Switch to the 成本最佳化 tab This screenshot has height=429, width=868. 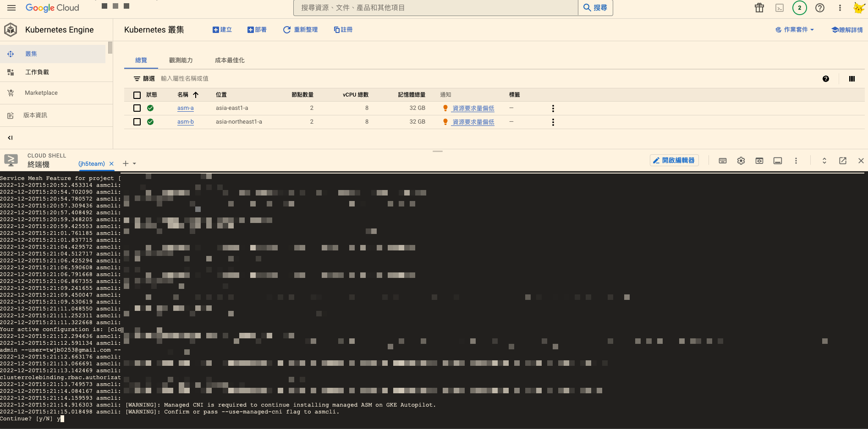coord(230,60)
